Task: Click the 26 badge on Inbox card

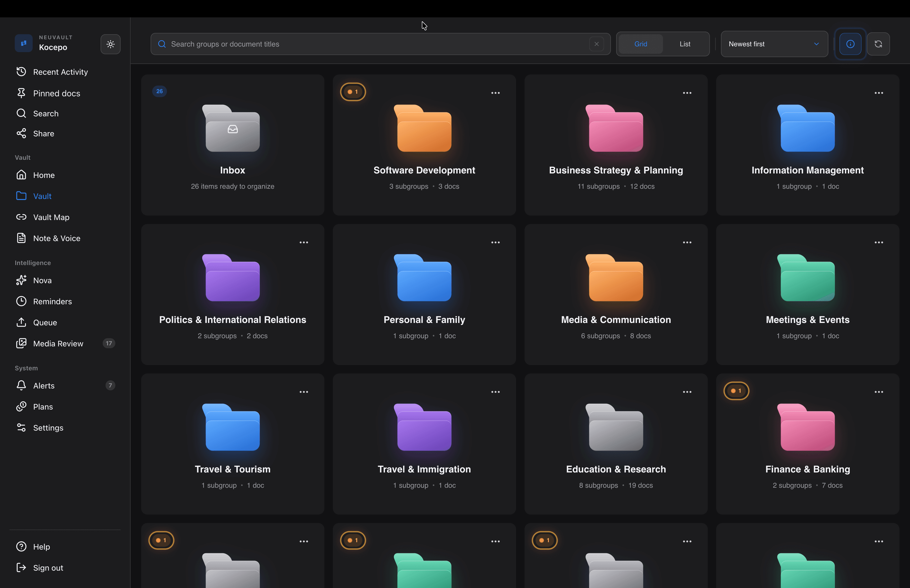Action: pos(159,91)
